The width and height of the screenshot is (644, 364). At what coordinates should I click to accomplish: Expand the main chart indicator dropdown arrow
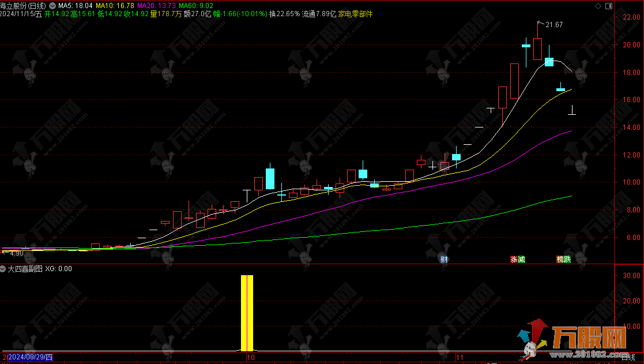point(52,6)
